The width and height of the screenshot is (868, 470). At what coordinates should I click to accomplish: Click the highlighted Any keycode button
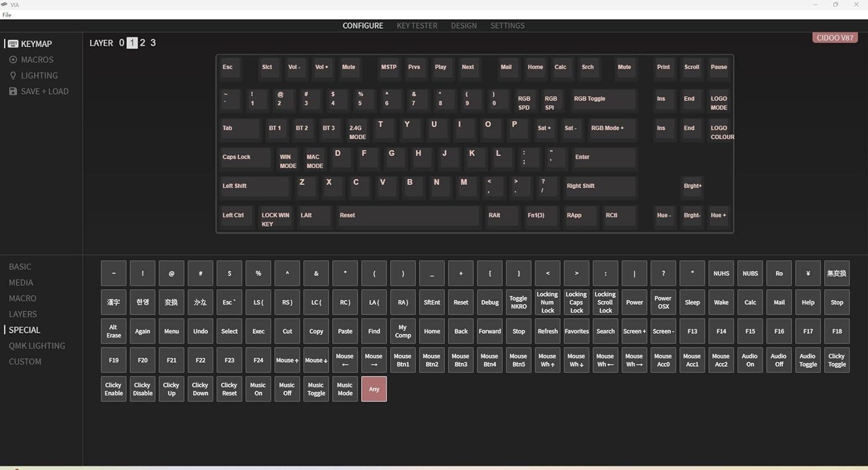click(374, 389)
